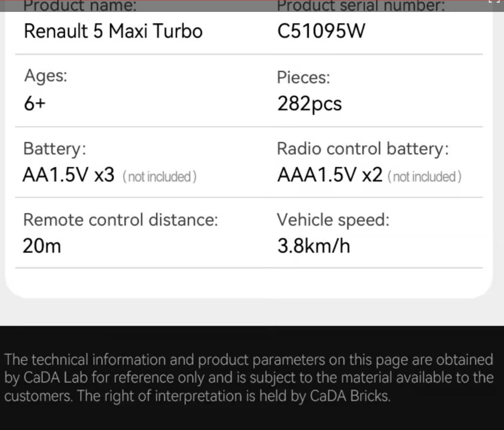Click "not included" note beside AA1.5V x3
The height and width of the screenshot is (430, 504).
(160, 177)
